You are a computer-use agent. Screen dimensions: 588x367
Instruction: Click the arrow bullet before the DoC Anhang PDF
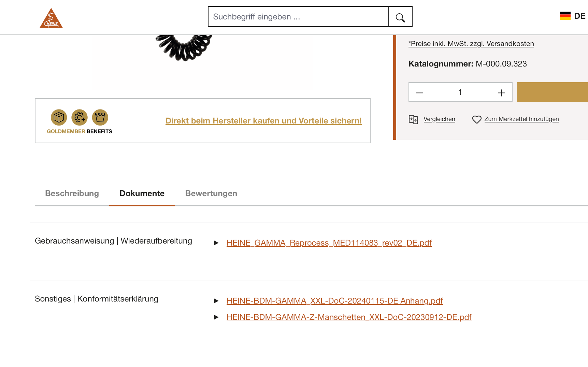point(216,301)
